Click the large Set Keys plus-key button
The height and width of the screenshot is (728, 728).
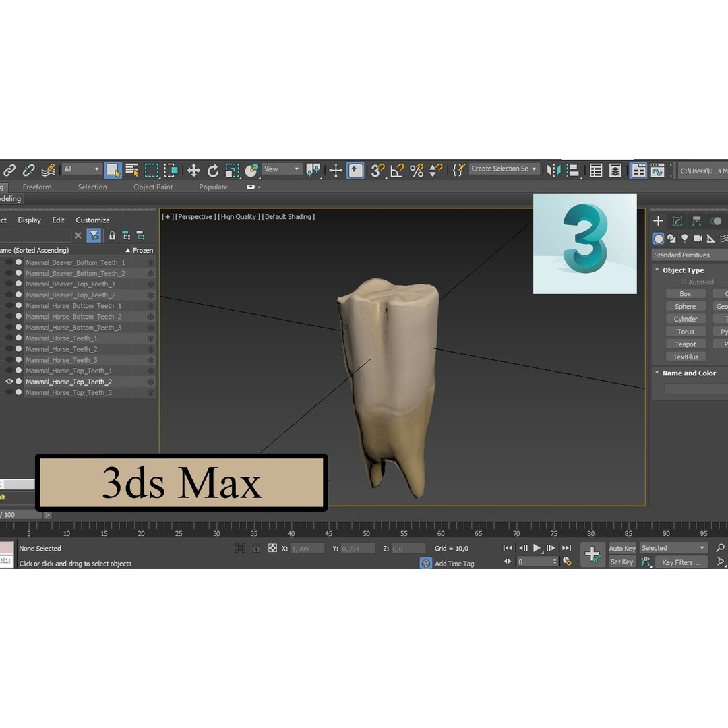click(x=593, y=554)
